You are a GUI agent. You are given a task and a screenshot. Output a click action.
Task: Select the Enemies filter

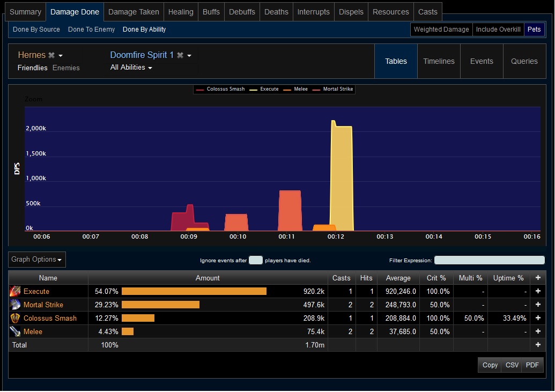(66, 68)
